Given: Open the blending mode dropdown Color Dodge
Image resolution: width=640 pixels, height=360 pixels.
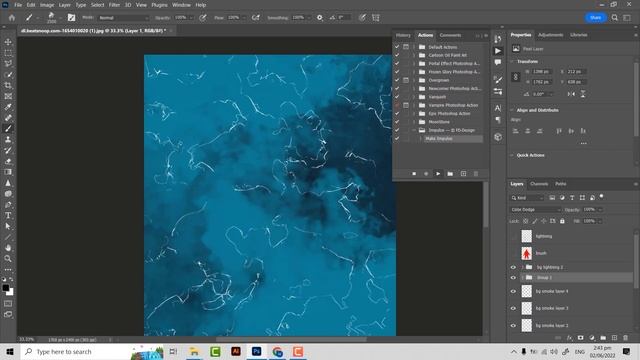Looking at the screenshot, I should [x=536, y=209].
